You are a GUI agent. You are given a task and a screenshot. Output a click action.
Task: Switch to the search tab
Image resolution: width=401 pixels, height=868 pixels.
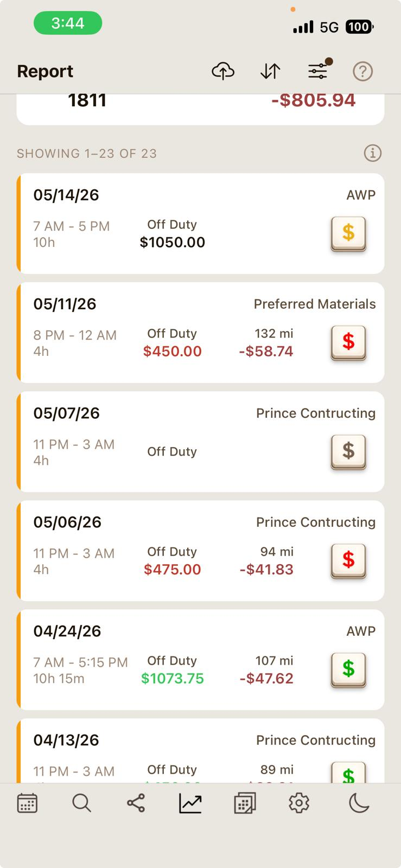(81, 803)
